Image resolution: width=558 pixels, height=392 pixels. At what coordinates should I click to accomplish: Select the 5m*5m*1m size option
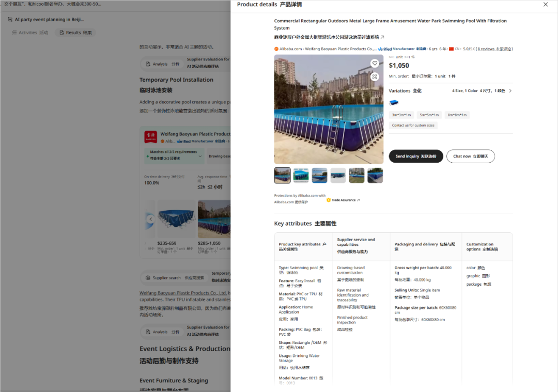(429, 115)
